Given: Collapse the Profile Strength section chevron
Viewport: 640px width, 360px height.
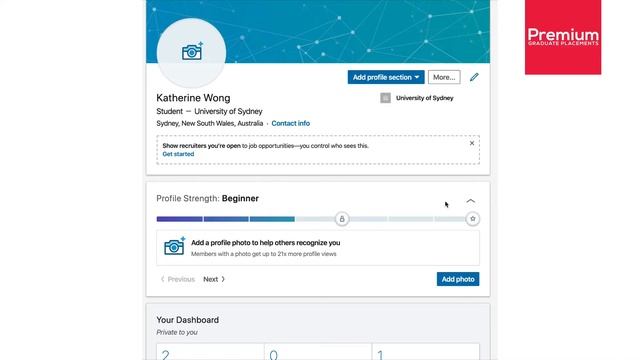Looking at the screenshot, I should click(x=471, y=201).
